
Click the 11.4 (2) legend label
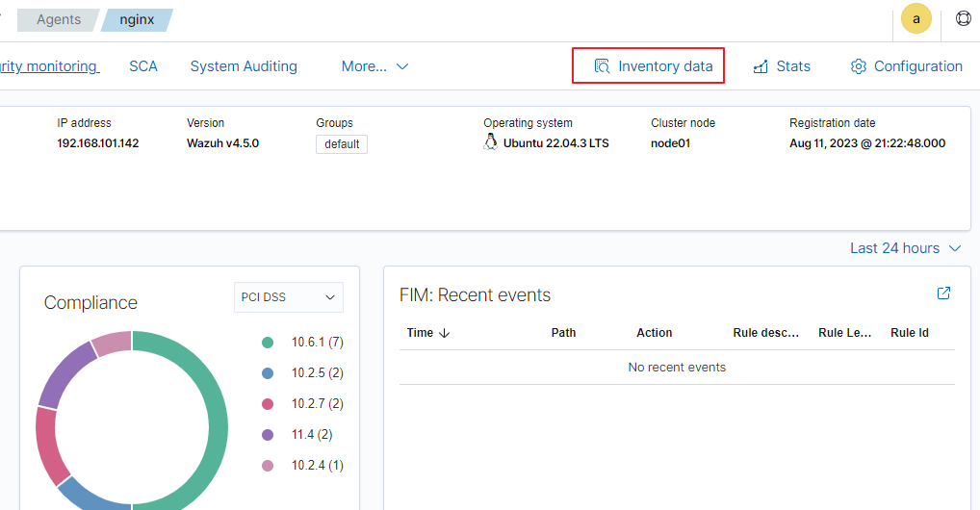point(312,434)
